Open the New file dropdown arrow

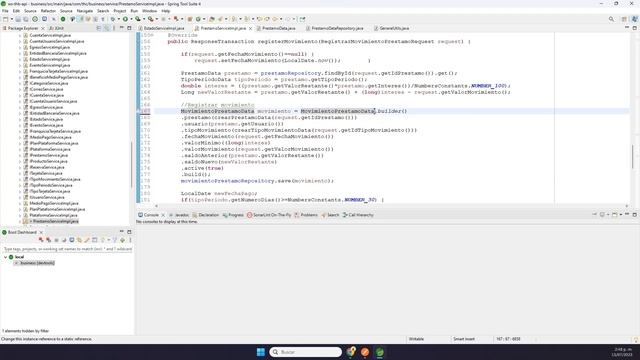(x=11, y=19)
